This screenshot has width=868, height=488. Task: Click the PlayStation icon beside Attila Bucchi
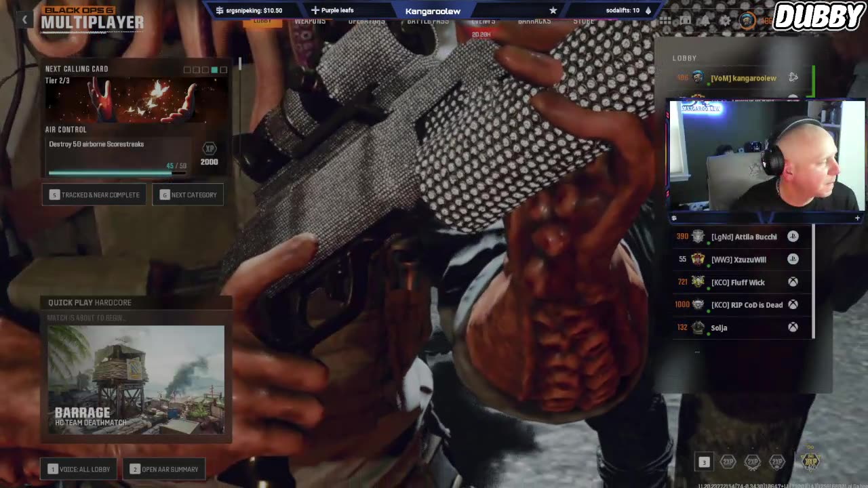click(793, 237)
